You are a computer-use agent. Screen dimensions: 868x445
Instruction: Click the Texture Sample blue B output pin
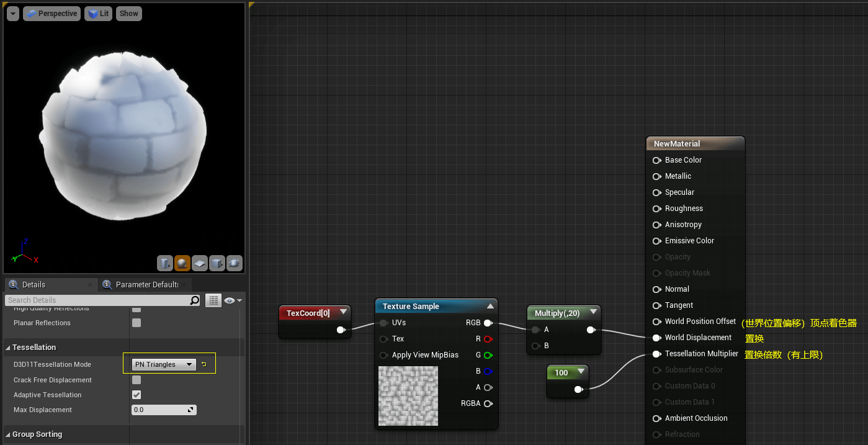[488, 371]
